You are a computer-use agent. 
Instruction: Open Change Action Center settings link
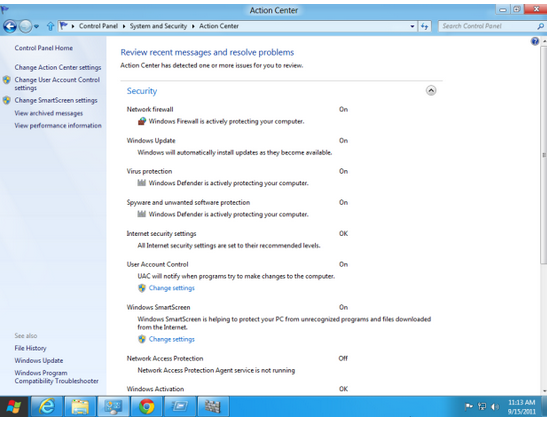pyautogui.click(x=58, y=67)
